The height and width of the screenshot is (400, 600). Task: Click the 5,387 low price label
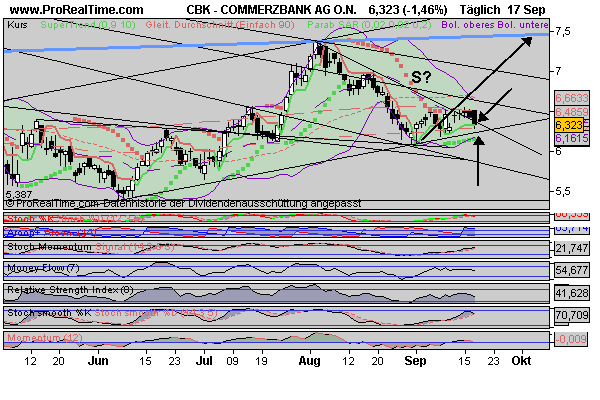(x=19, y=194)
